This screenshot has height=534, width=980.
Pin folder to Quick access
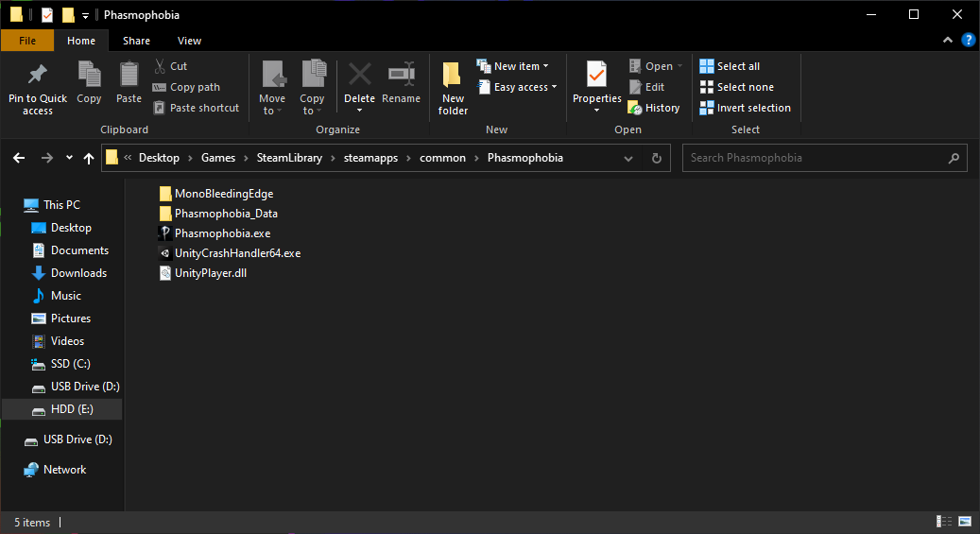[x=38, y=88]
